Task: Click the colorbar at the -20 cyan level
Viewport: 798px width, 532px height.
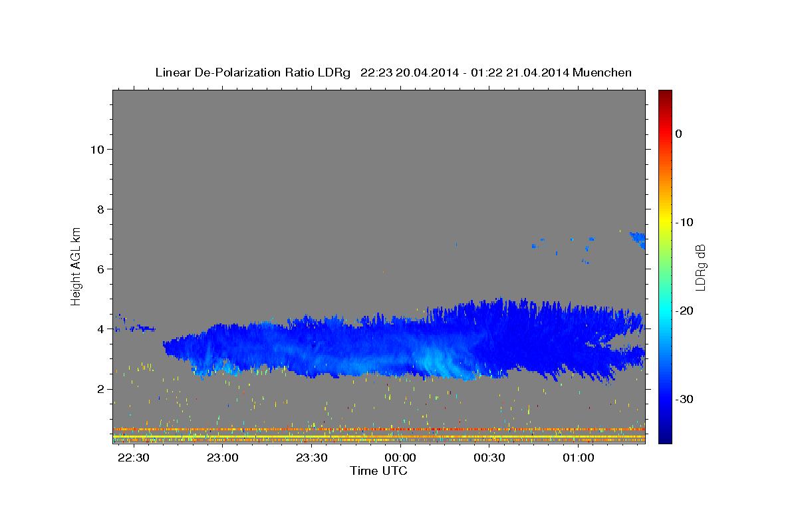Action: pos(665,311)
